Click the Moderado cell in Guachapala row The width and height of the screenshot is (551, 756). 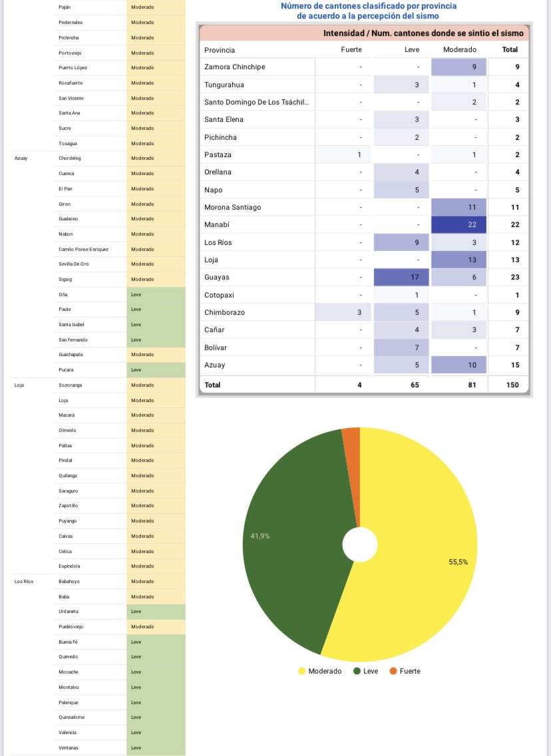pyautogui.click(x=156, y=355)
